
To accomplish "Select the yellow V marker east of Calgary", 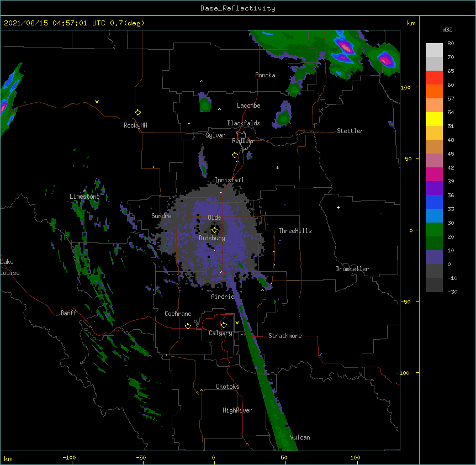I will click(x=237, y=323).
